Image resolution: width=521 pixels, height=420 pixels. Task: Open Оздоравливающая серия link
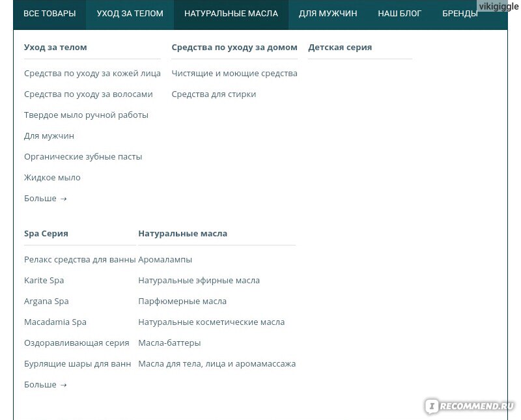[x=76, y=343]
